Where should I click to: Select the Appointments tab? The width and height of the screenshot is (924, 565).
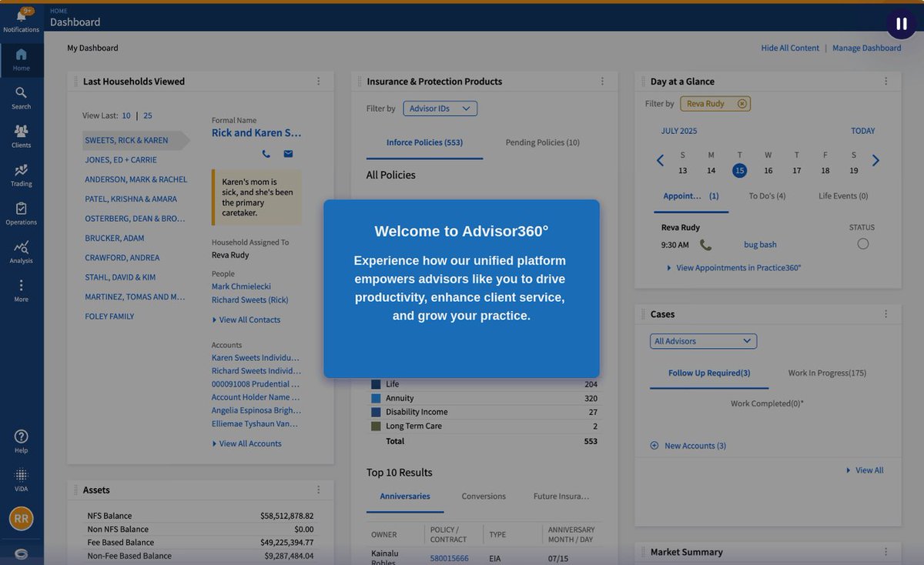click(691, 196)
